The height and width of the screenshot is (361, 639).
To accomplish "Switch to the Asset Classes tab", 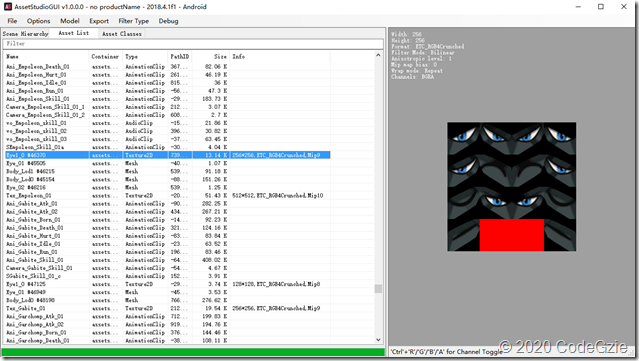I will [121, 34].
